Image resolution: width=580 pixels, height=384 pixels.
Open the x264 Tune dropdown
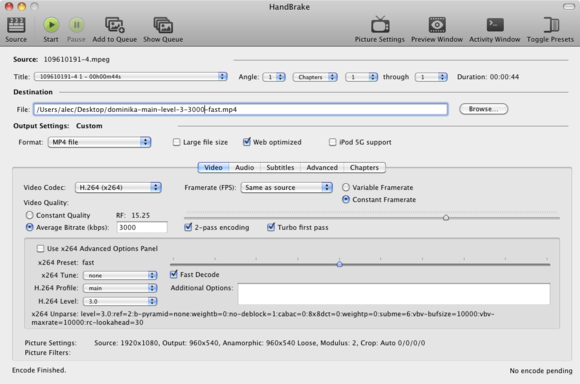pyautogui.click(x=120, y=275)
